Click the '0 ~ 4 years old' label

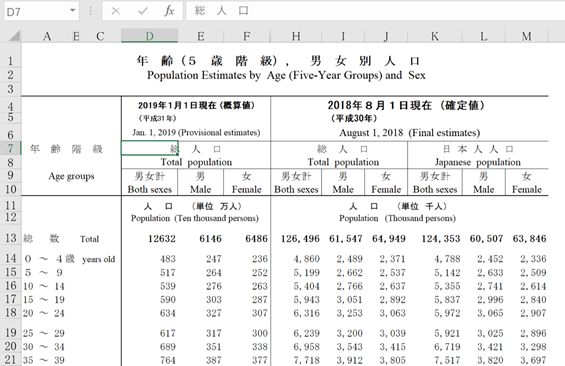(70, 259)
